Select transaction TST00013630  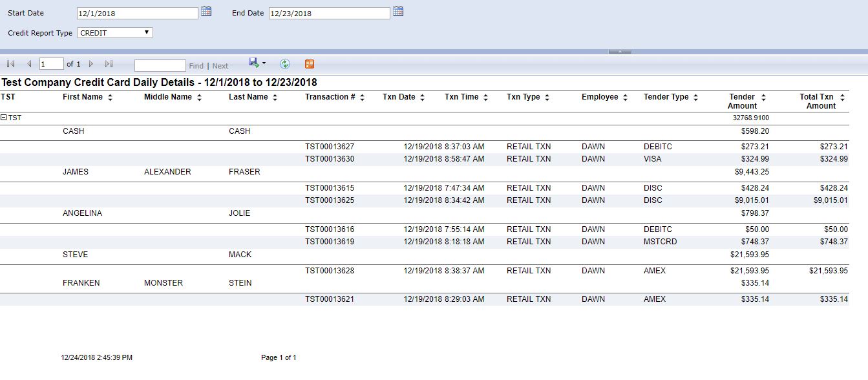point(330,159)
